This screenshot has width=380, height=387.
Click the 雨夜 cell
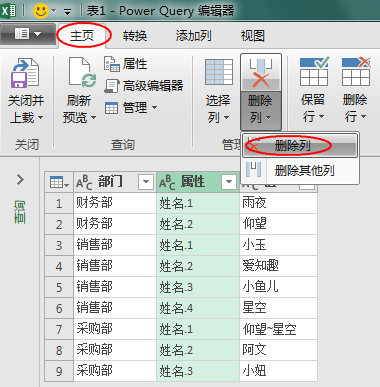278,203
